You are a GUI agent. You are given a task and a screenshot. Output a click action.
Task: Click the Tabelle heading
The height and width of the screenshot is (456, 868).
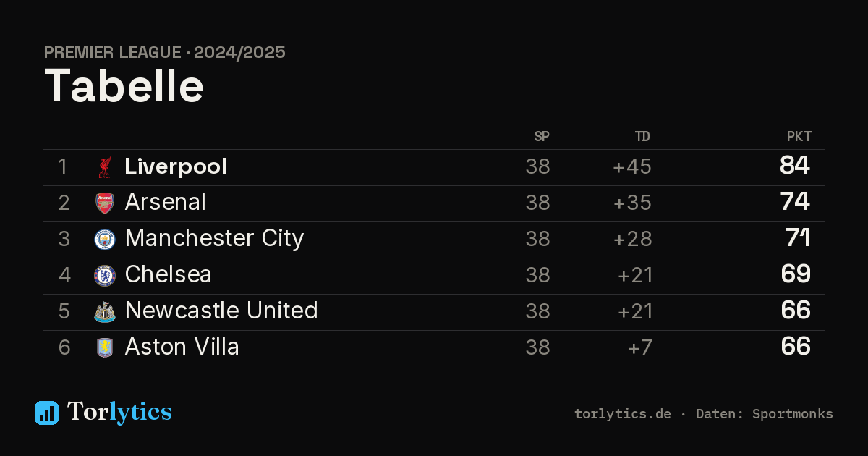124,86
